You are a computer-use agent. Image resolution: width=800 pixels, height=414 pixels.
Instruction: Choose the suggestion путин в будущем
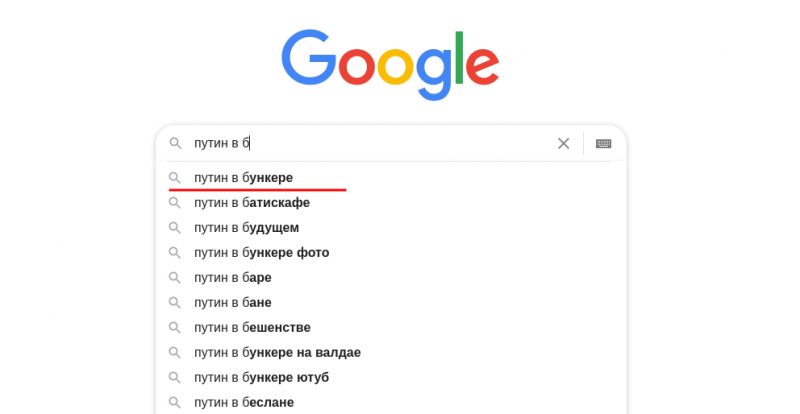[391, 228]
